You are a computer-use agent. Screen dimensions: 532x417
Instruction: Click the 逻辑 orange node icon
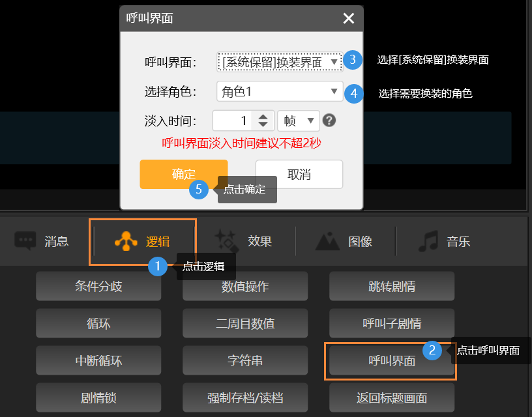125,241
